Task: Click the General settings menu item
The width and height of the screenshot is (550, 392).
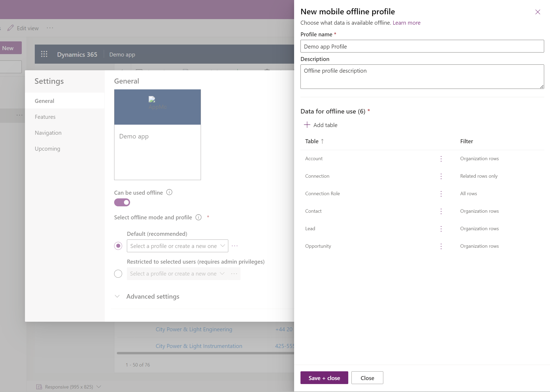Action: pos(44,101)
